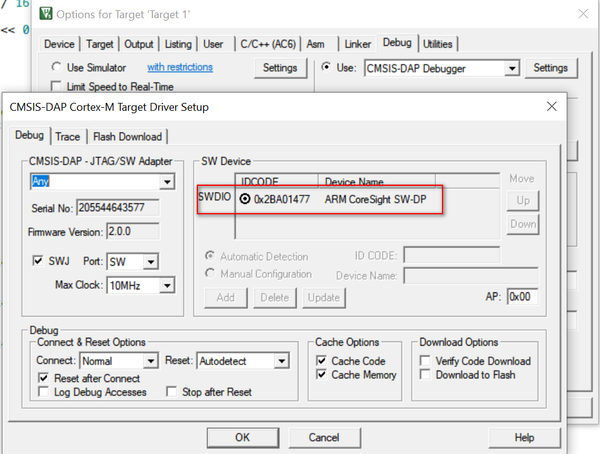Click the Move Down button

click(523, 224)
